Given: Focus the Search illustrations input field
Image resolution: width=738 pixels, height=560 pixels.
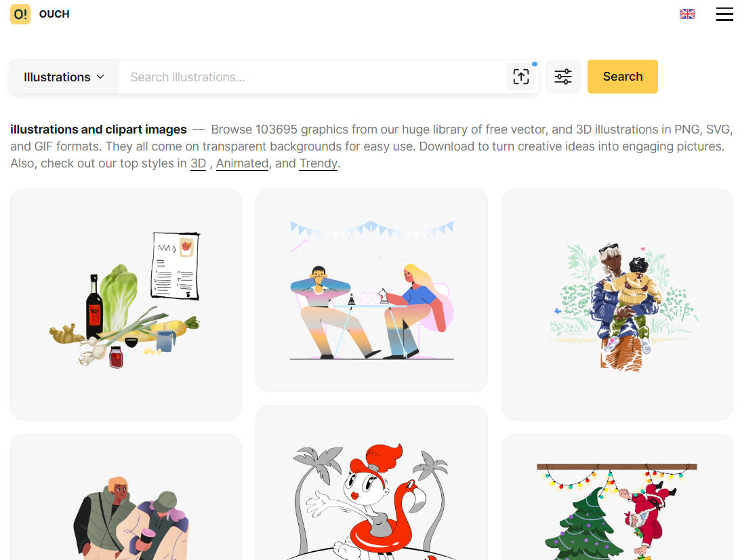Looking at the screenshot, I should (x=313, y=77).
